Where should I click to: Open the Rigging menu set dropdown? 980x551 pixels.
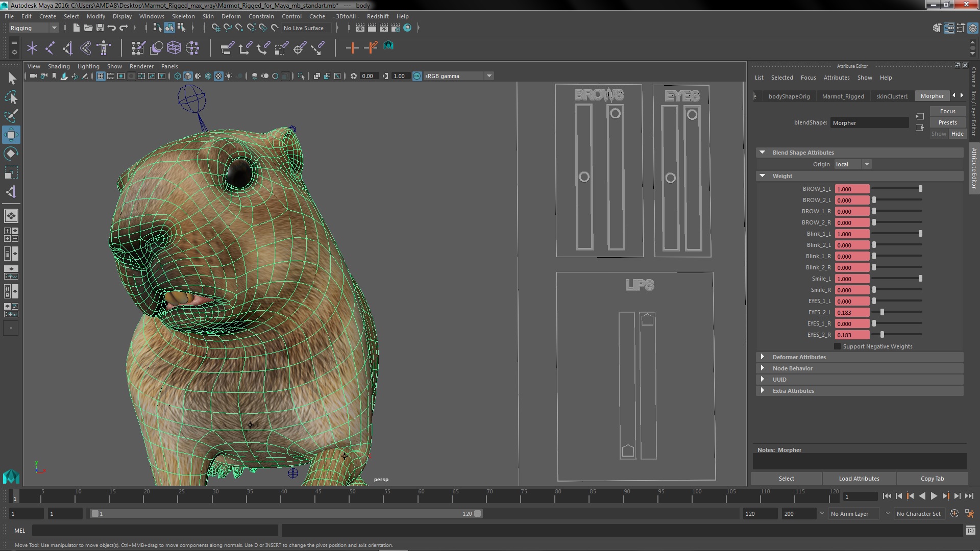pos(34,28)
